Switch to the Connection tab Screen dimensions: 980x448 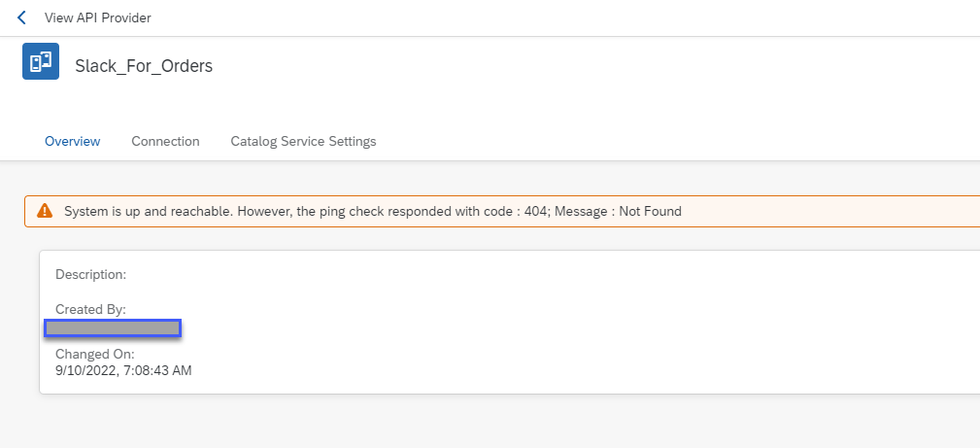click(x=165, y=141)
